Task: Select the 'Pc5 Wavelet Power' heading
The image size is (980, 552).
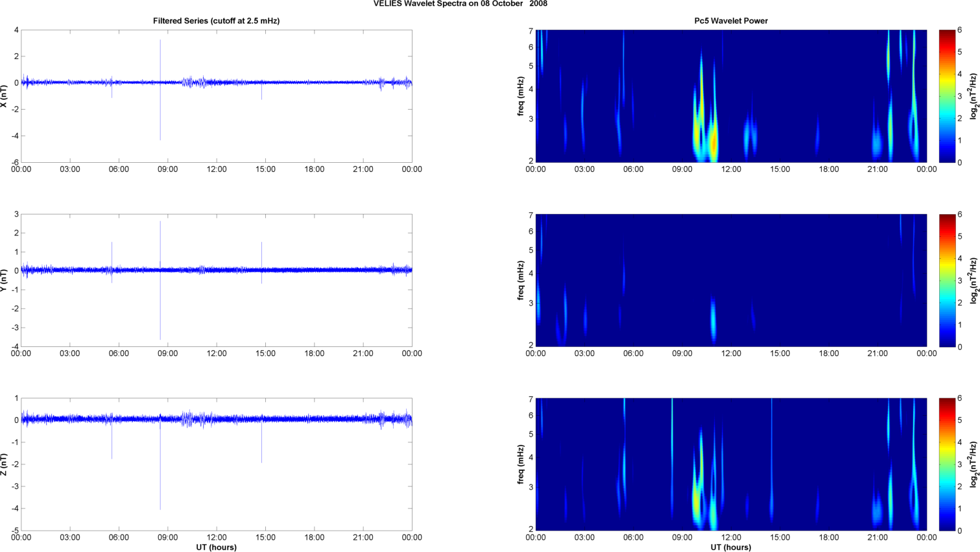Action: pos(731,21)
